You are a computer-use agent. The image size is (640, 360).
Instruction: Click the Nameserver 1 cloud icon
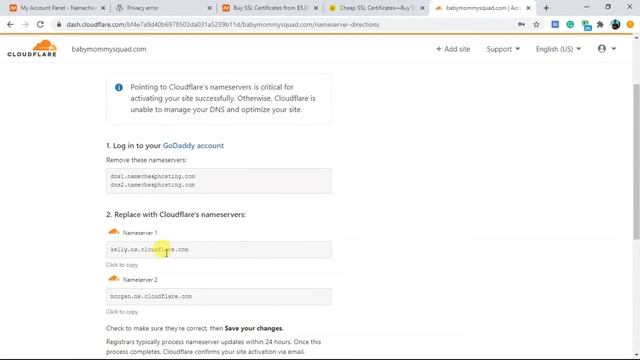tap(113, 232)
